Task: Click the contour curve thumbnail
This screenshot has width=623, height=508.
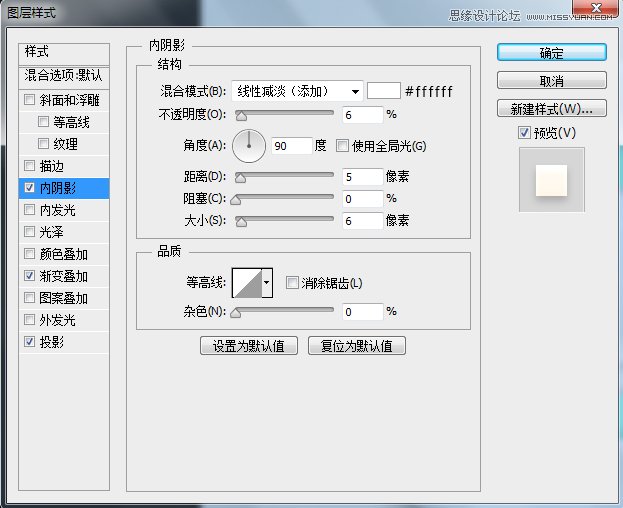Action: [x=247, y=283]
